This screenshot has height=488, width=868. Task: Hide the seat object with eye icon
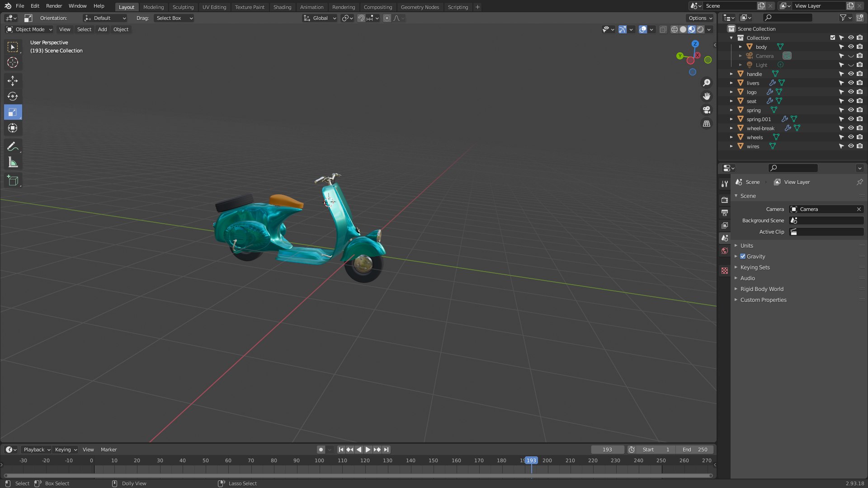pyautogui.click(x=850, y=101)
